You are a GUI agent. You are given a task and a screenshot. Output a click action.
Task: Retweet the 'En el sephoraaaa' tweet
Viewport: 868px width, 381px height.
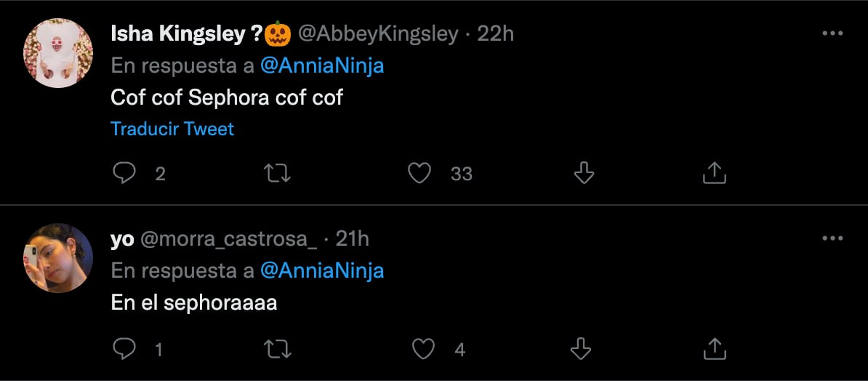click(277, 349)
